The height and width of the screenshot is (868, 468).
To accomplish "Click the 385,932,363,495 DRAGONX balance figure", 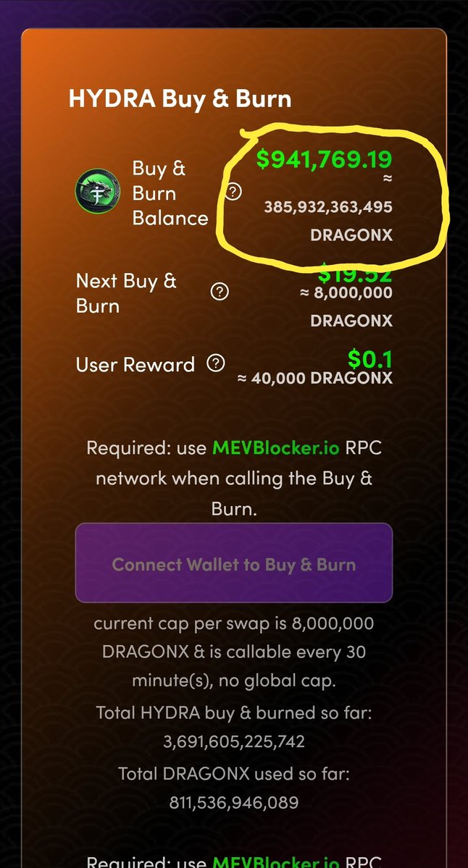I will tap(328, 221).
